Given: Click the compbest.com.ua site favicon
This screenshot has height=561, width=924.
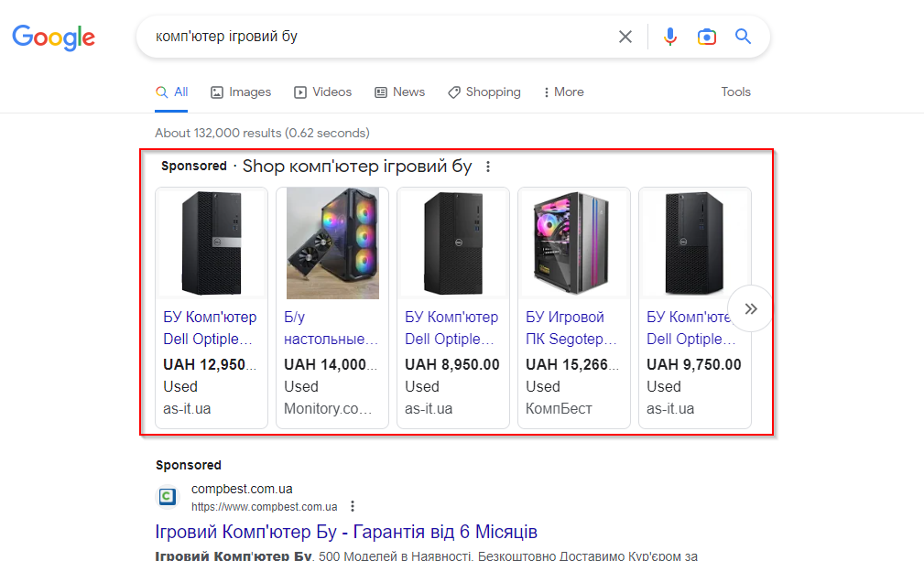Looking at the screenshot, I should tap(168, 497).
